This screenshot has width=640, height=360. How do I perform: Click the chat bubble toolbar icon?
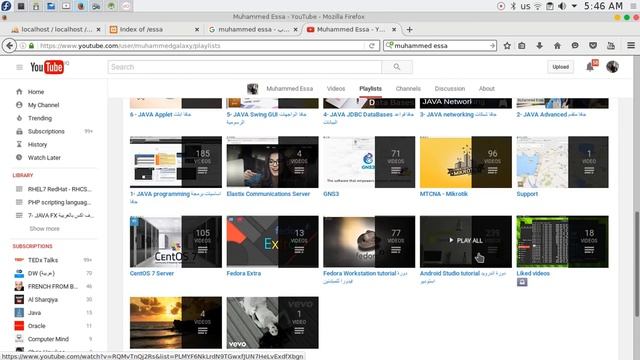[575, 46]
